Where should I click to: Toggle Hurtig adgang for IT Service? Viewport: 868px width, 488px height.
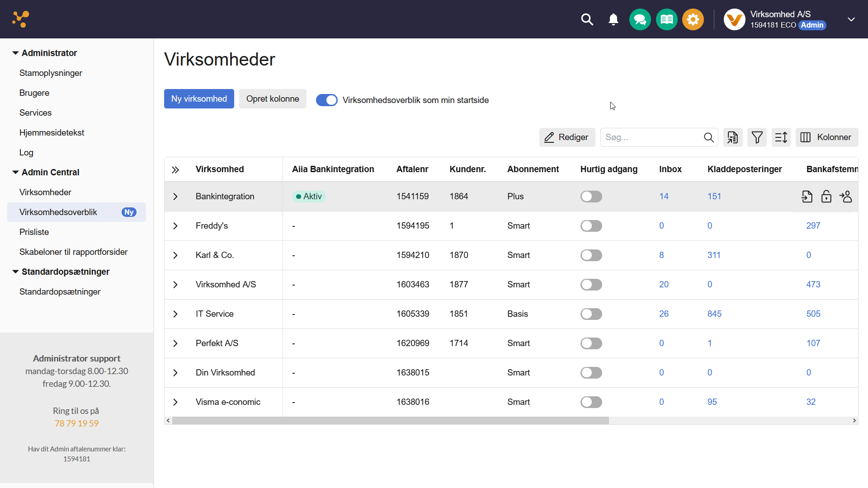coord(591,314)
